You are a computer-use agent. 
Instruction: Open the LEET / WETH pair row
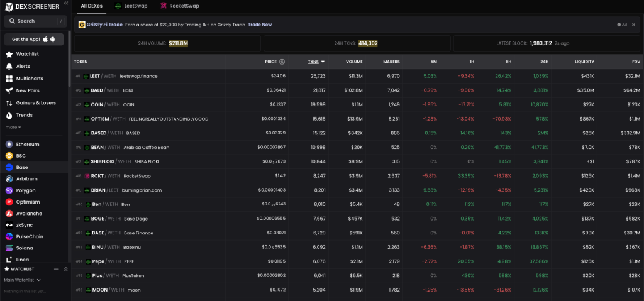pyautogui.click(x=357, y=76)
